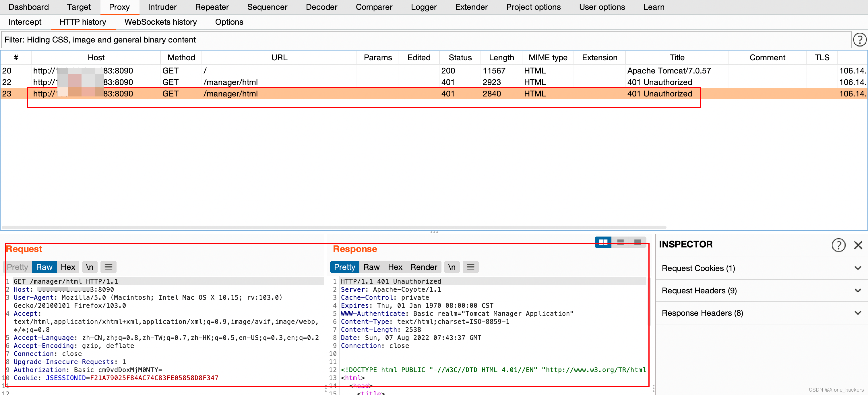Image resolution: width=868 pixels, height=395 pixels.
Task: Toggle non-printable characters in the Request panel
Action: (89, 267)
